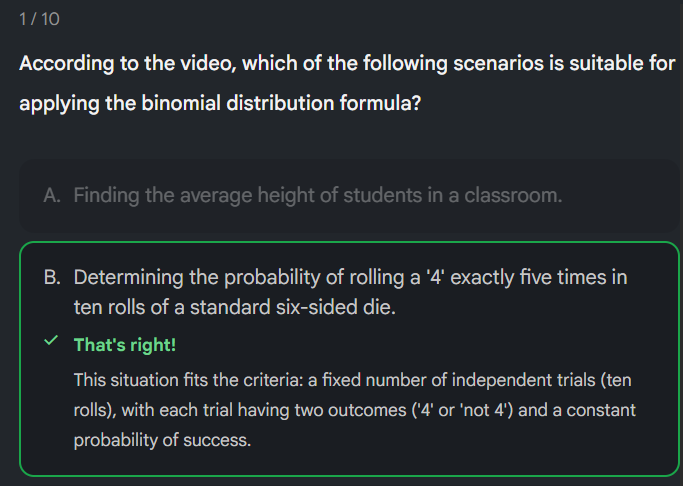Click the question line starting "According to the video"

click(x=347, y=64)
